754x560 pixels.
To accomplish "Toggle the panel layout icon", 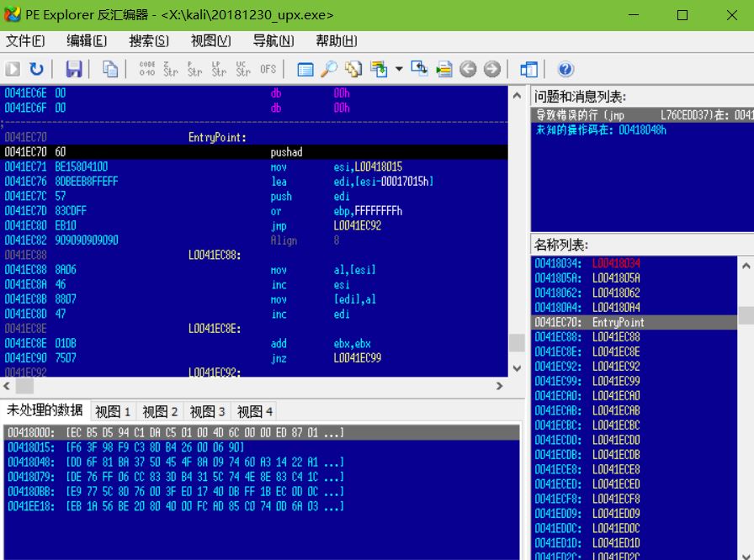I will point(529,69).
